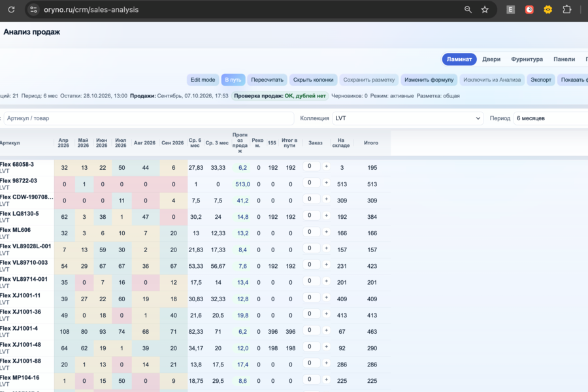The image size is (588, 392).
Task: Reload the page with the browser refresh icon
Action: pyautogui.click(x=11, y=10)
